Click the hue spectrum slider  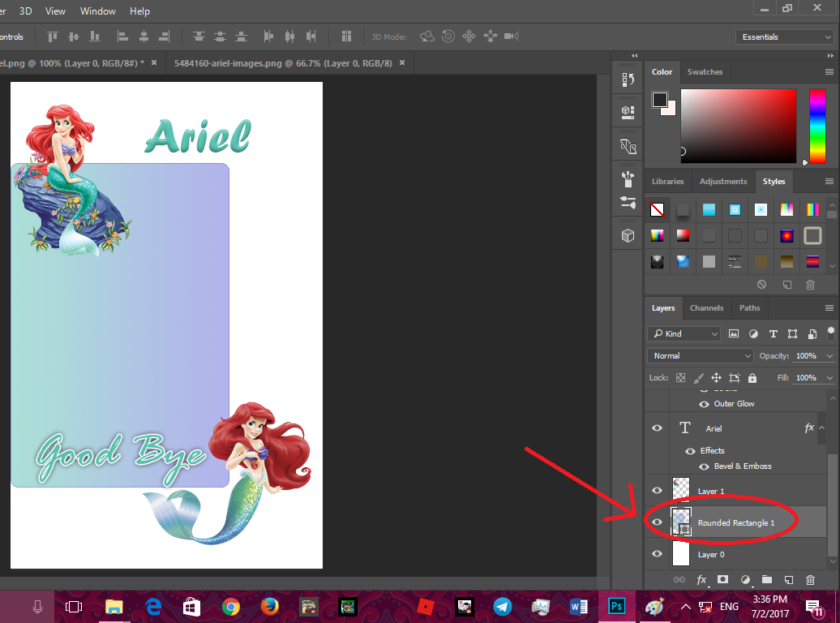tap(817, 126)
